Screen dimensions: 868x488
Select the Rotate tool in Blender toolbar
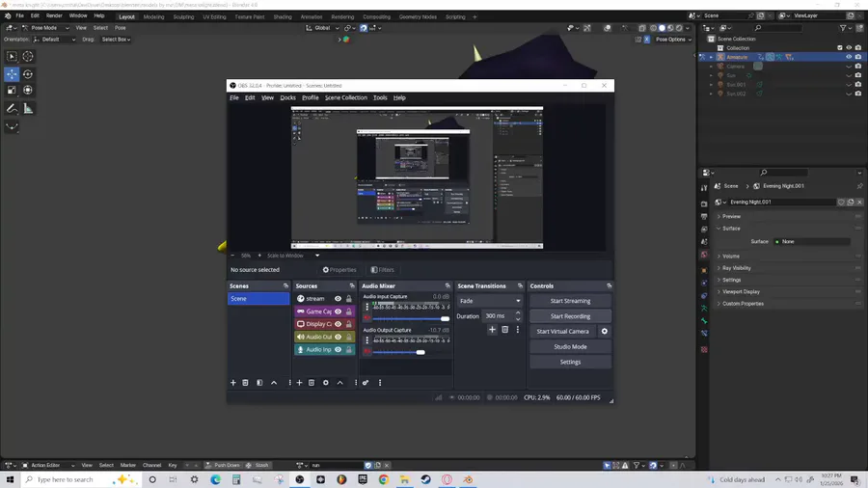click(28, 74)
